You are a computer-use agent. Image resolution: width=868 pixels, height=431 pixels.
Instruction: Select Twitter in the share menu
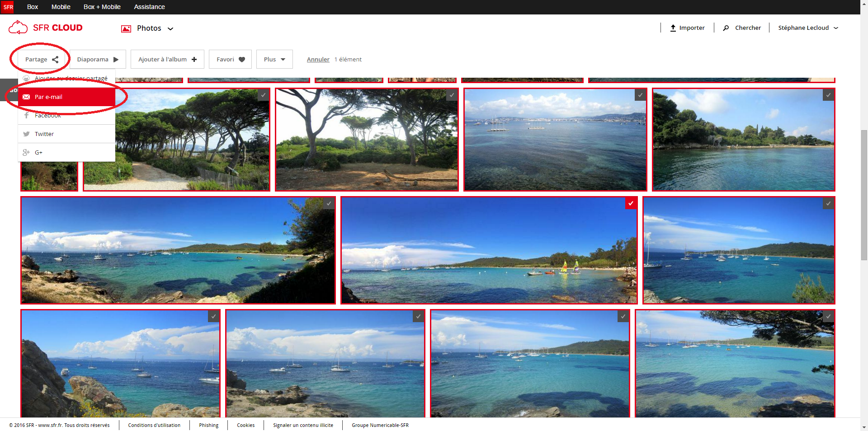coord(44,134)
